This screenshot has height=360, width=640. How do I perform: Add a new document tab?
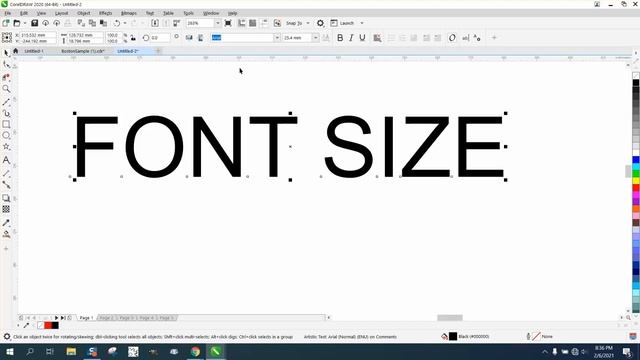pyautogui.click(x=158, y=51)
